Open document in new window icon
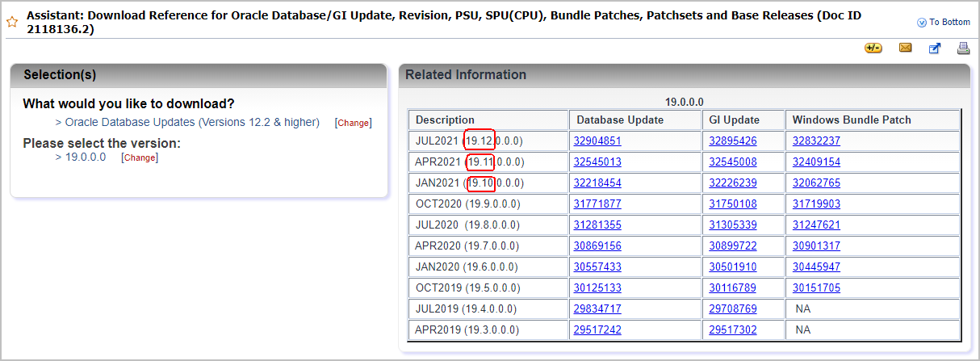This screenshot has height=361, width=980. [935, 48]
